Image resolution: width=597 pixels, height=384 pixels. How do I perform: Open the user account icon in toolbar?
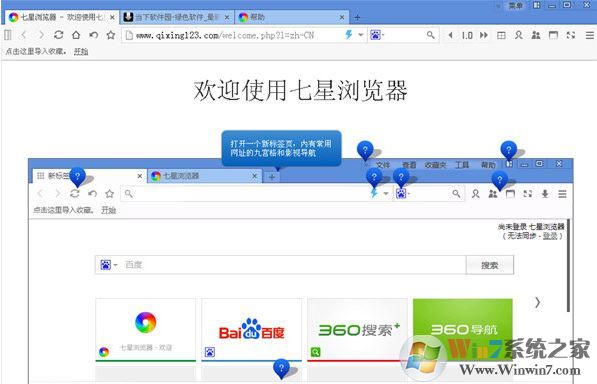coord(519,35)
